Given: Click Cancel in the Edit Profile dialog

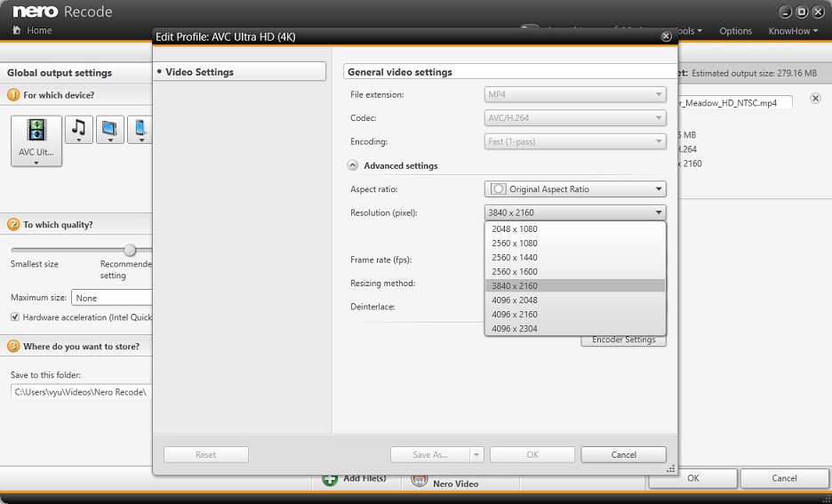Looking at the screenshot, I should tap(623, 454).
